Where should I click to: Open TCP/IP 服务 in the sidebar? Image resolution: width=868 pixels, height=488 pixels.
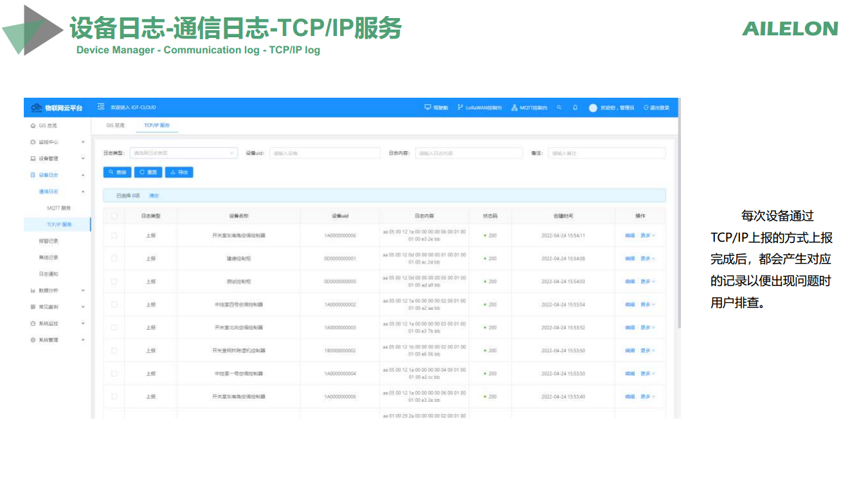[58, 224]
